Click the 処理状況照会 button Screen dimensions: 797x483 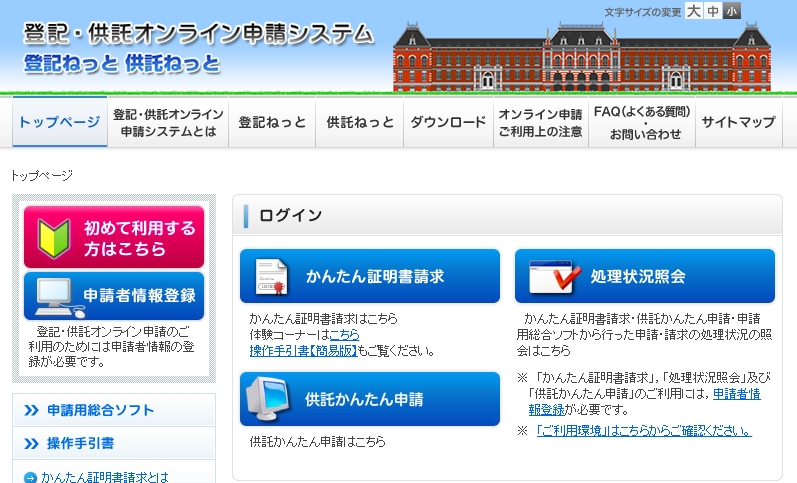point(645,276)
